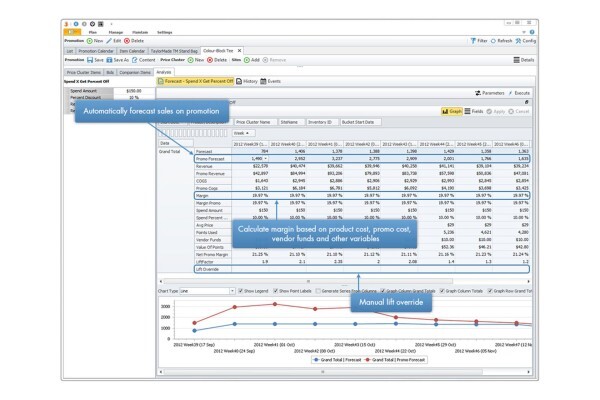This screenshot has height=400, width=600.
Task: Click the grid horizontal scrollbar thumb
Action: (x=308, y=281)
